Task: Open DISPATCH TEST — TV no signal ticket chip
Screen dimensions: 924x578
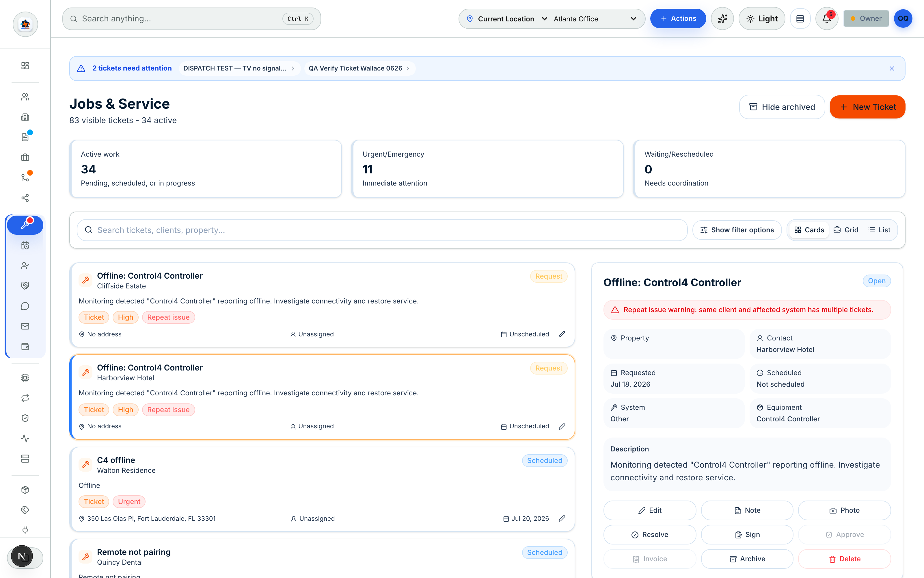Action: pos(239,68)
